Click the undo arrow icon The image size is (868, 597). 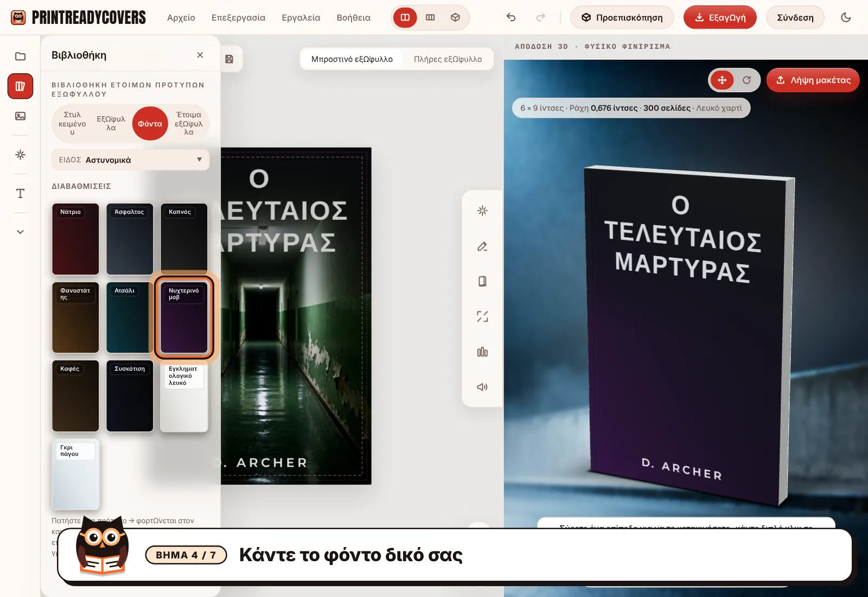tap(511, 17)
